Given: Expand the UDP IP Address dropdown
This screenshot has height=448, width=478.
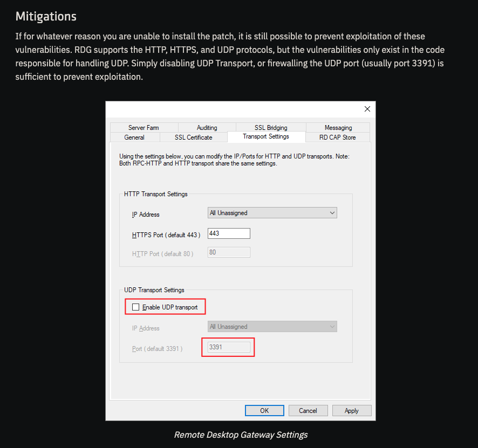Looking at the screenshot, I should point(272,327).
